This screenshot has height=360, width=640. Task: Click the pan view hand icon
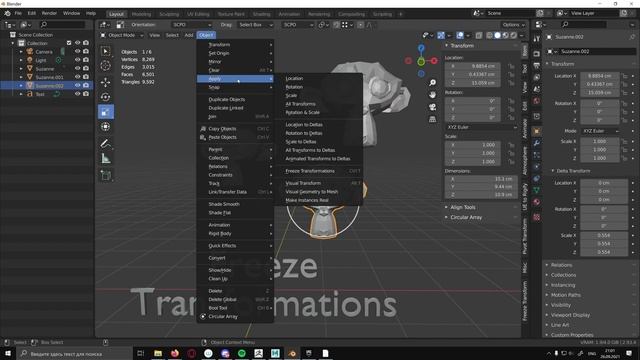coord(432,95)
